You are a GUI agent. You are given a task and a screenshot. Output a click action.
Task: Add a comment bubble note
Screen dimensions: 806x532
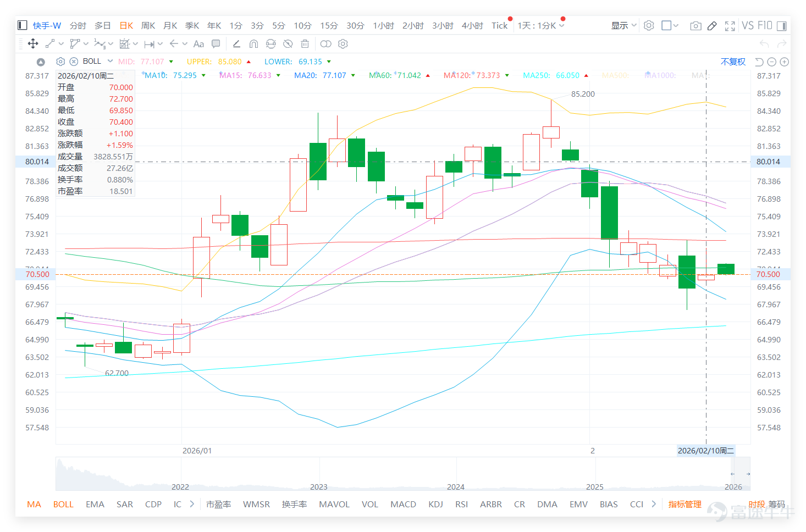[216, 44]
